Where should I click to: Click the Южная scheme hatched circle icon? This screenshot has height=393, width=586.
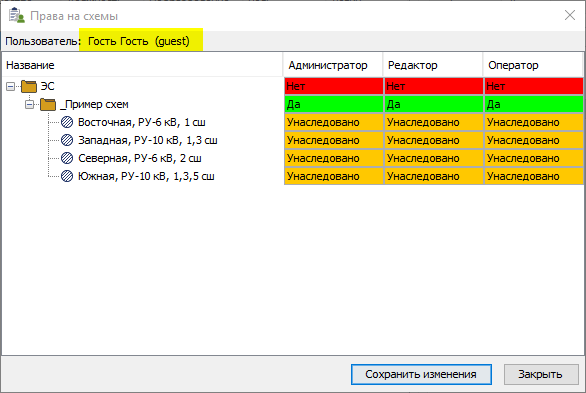tap(67, 176)
